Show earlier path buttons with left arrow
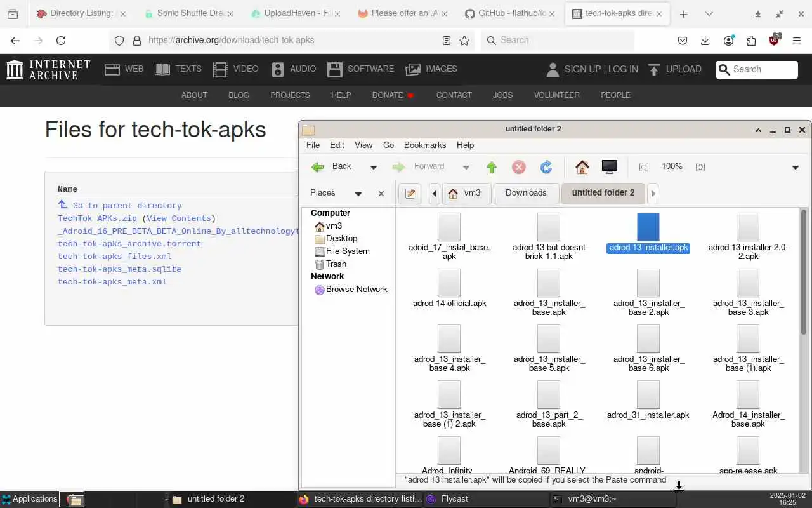The height and width of the screenshot is (508, 812). [435, 194]
